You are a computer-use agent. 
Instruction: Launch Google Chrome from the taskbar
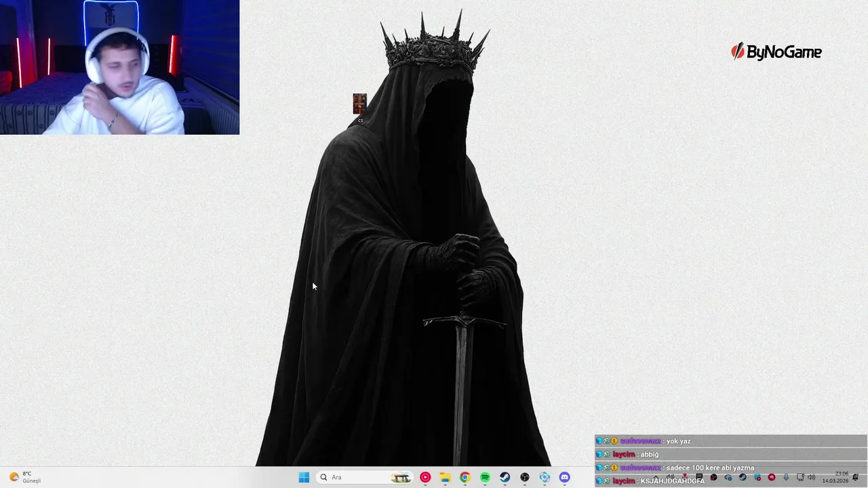(465, 477)
